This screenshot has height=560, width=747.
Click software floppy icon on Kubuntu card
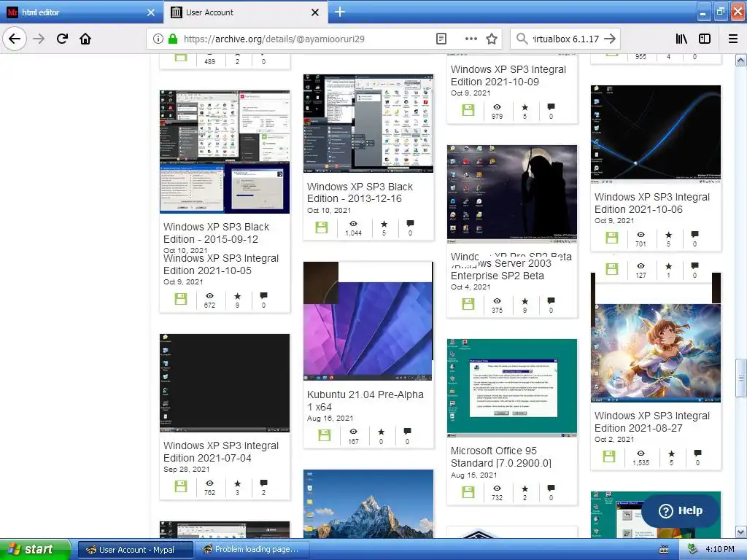[x=325, y=435]
